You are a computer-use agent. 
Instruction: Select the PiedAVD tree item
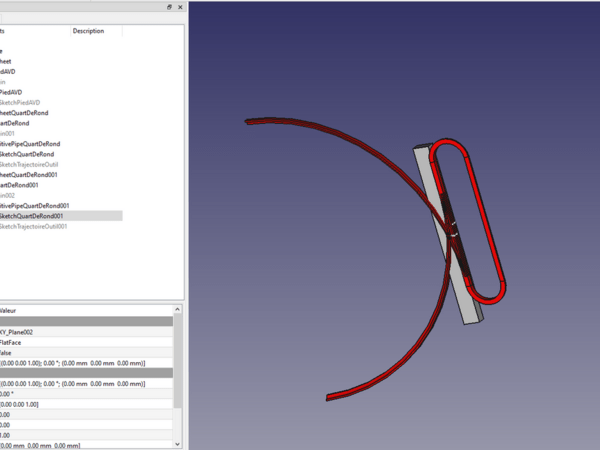tap(10, 92)
